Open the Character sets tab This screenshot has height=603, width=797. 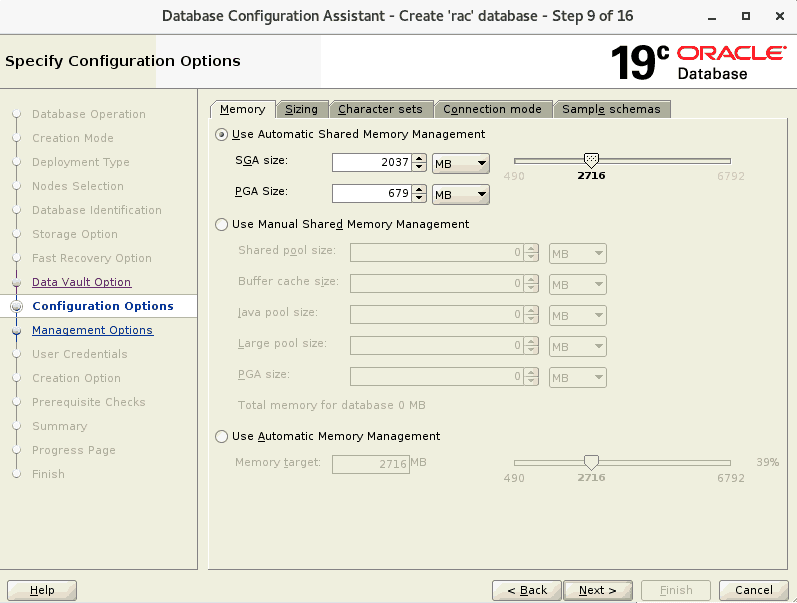point(380,109)
